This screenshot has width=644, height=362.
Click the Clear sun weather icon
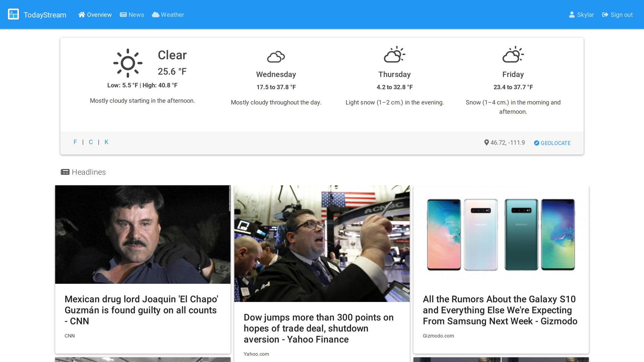pyautogui.click(x=128, y=63)
